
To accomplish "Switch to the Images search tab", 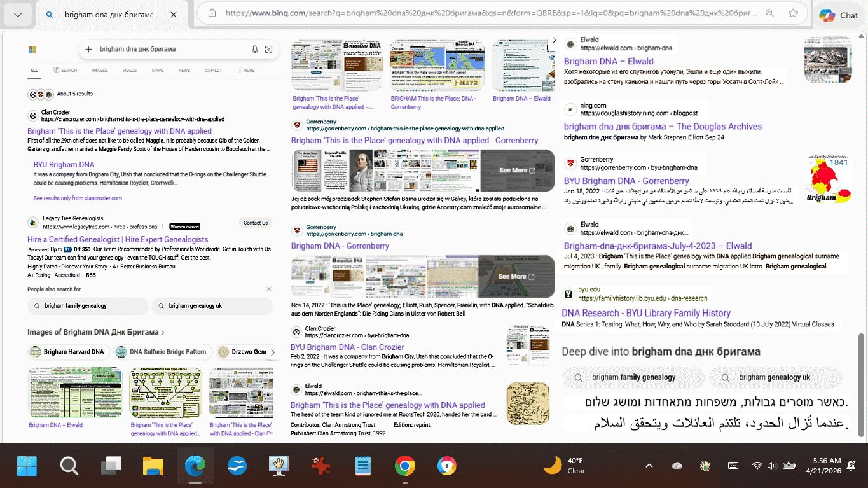I will pyautogui.click(x=99, y=71).
